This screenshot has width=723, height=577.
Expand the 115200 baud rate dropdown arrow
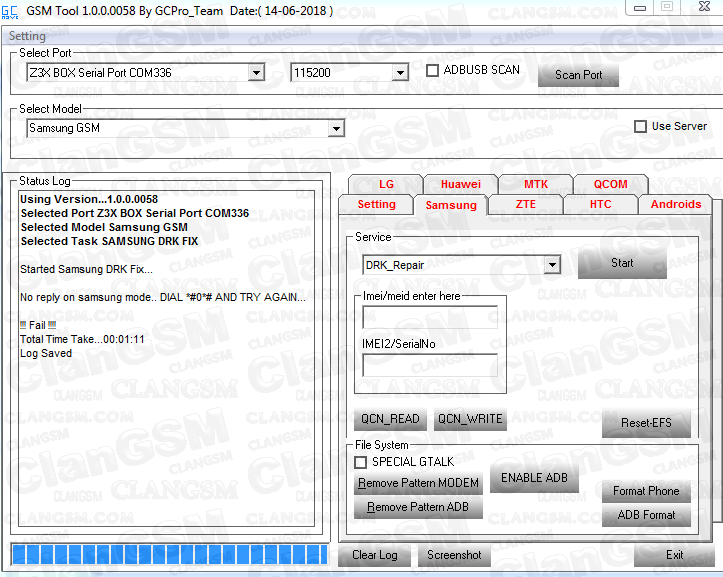(x=400, y=72)
